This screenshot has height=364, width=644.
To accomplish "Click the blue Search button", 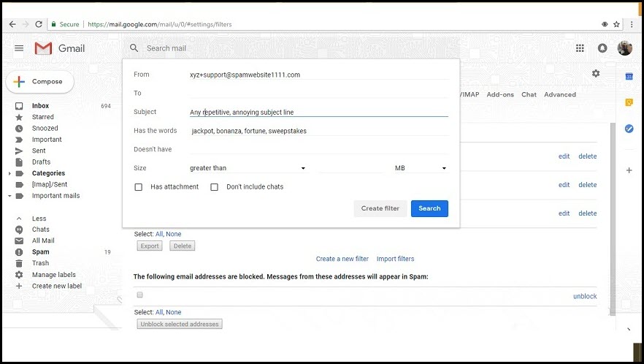I will pos(429,208).
